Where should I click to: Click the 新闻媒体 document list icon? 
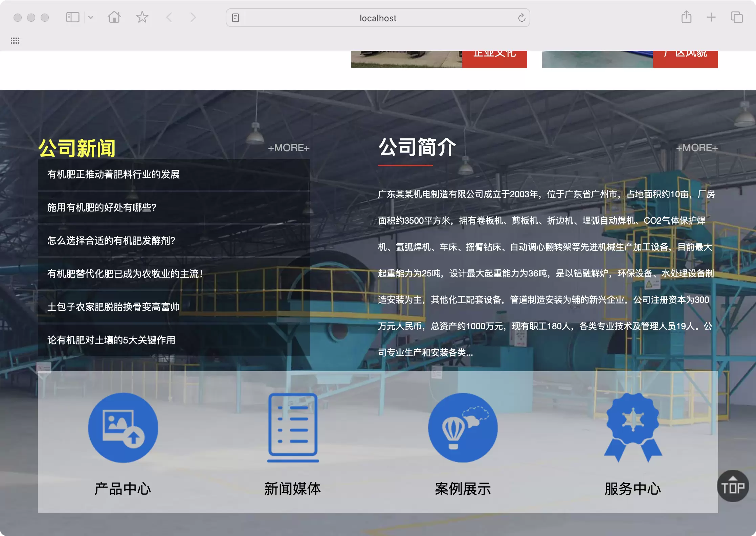(293, 428)
